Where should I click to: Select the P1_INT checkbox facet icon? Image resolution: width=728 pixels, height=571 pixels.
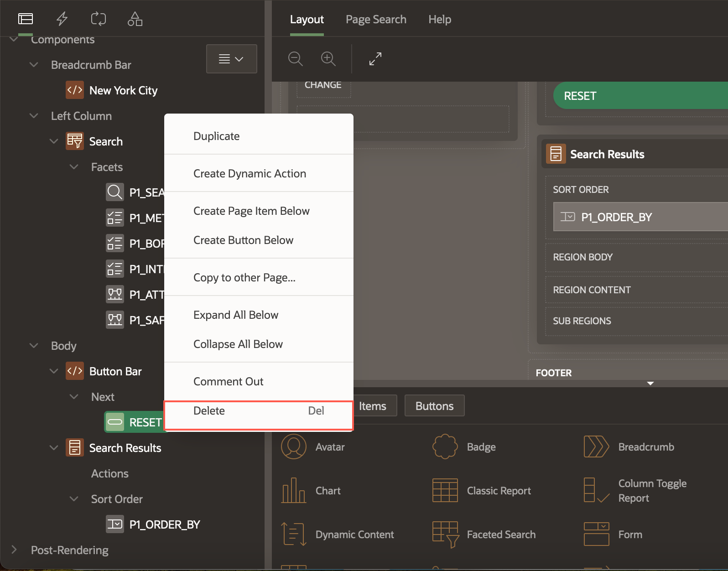pos(115,269)
